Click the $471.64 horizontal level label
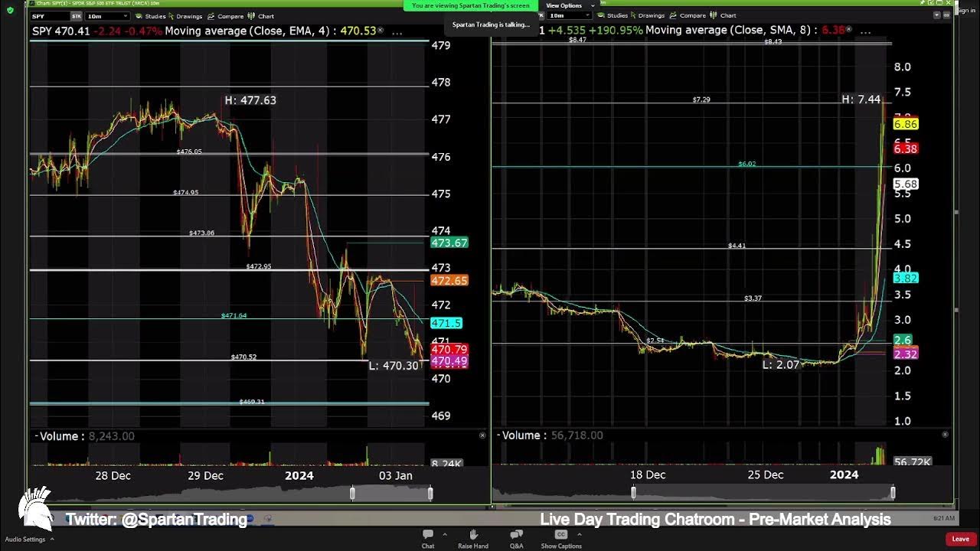The width and height of the screenshot is (980, 551). point(234,315)
